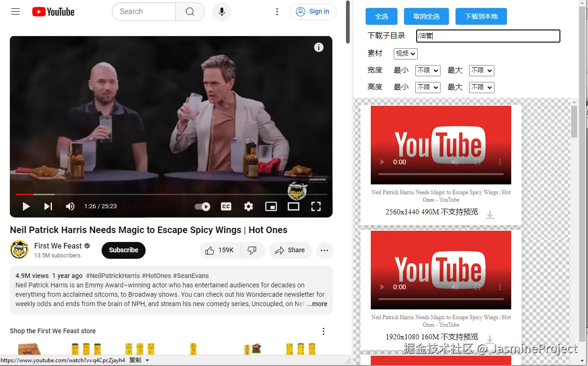
Task: Play the 2560x1440 preview player
Action: [x=382, y=162]
